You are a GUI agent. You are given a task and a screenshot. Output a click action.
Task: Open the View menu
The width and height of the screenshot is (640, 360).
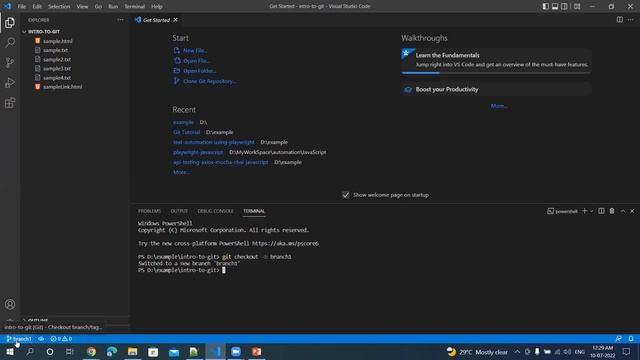click(x=82, y=7)
